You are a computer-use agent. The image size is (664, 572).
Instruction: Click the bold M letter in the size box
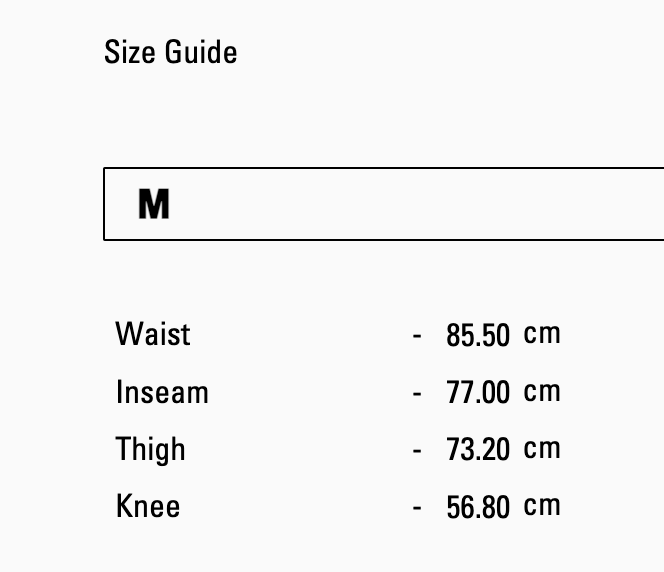tap(154, 204)
